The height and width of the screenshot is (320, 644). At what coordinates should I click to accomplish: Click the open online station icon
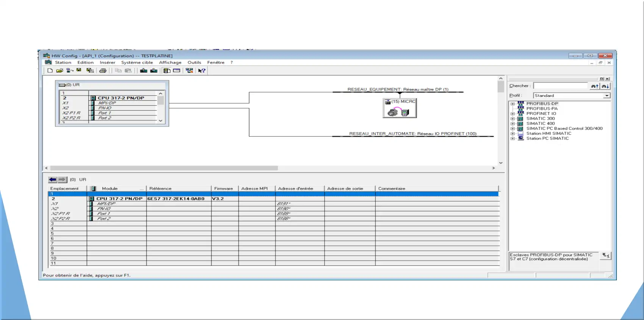[x=70, y=70]
